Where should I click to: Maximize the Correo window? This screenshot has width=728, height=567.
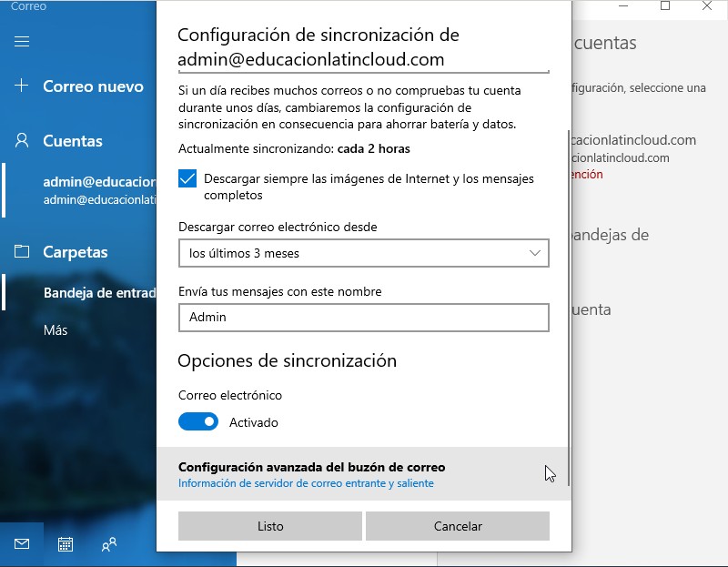pos(665,5)
